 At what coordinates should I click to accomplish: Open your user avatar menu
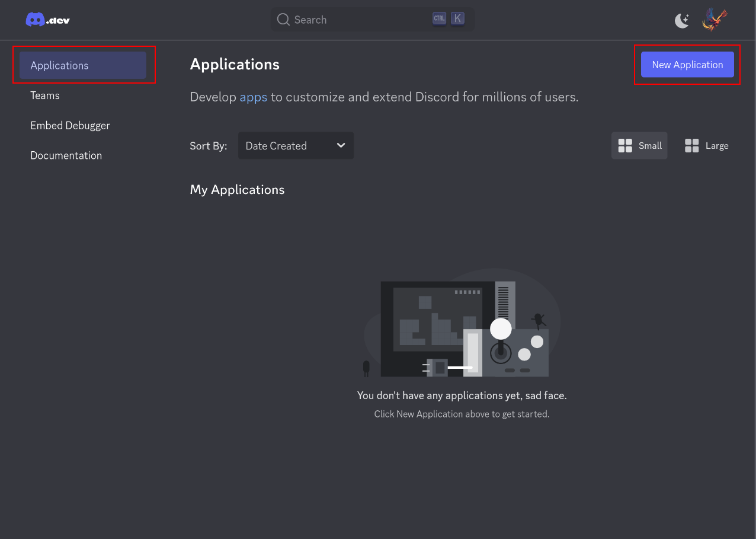pos(714,19)
